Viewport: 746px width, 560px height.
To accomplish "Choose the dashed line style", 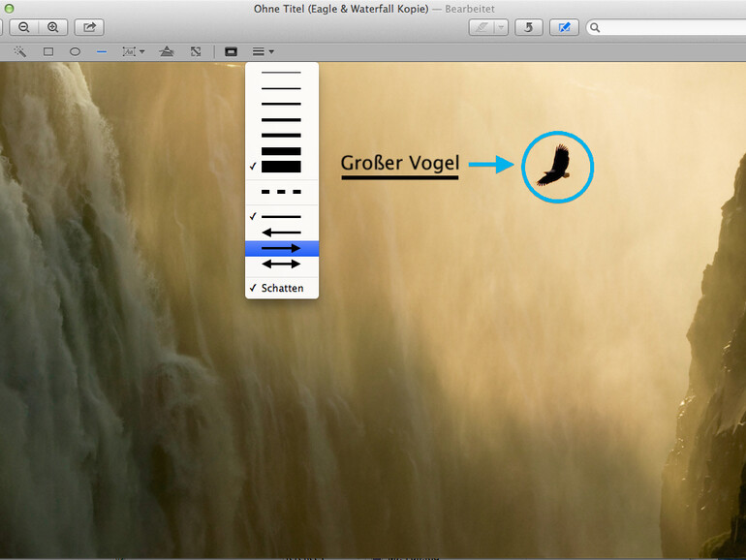I will [x=282, y=192].
